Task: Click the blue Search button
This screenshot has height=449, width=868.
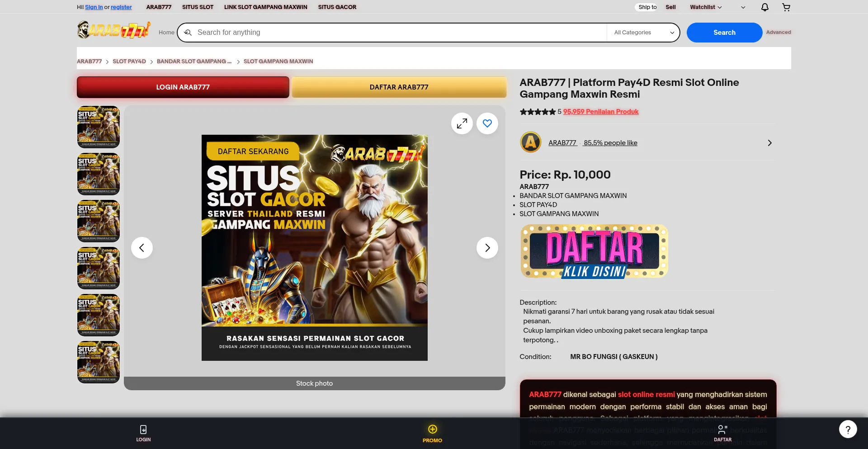Action: [724, 33]
